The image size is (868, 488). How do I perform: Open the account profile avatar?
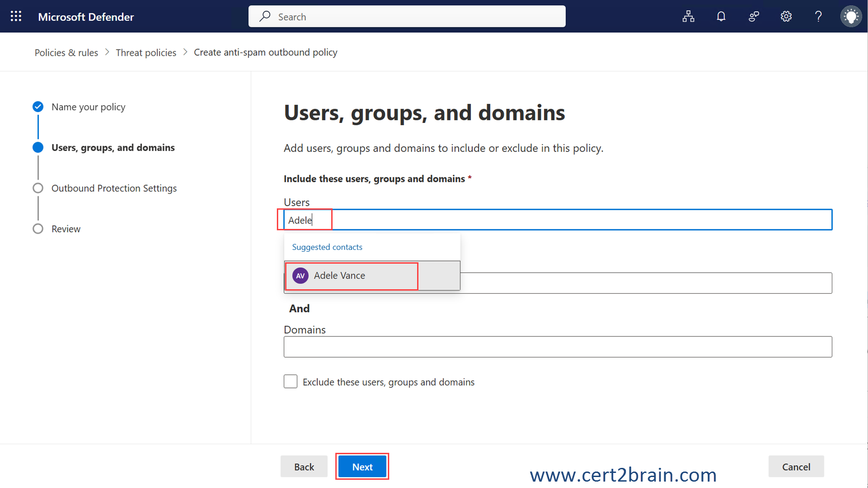(x=851, y=16)
